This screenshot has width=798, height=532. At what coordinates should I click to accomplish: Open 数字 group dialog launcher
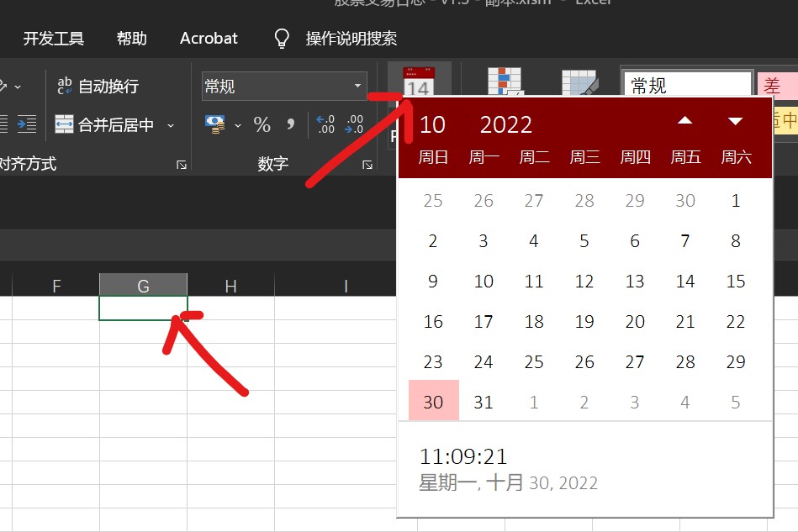(x=367, y=165)
